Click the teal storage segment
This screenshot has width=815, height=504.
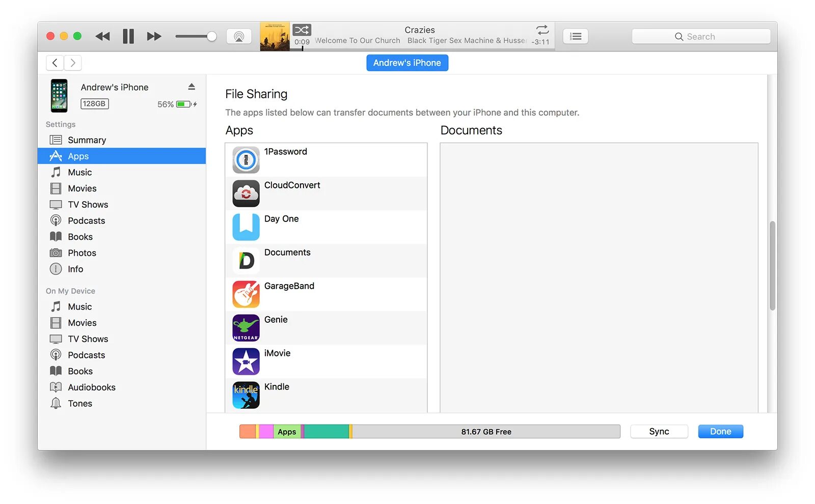(327, 432)
